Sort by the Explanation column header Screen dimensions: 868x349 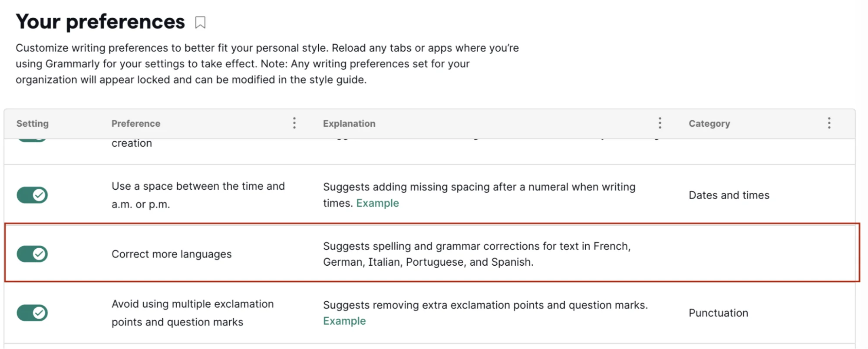click(x=349, y=123)
